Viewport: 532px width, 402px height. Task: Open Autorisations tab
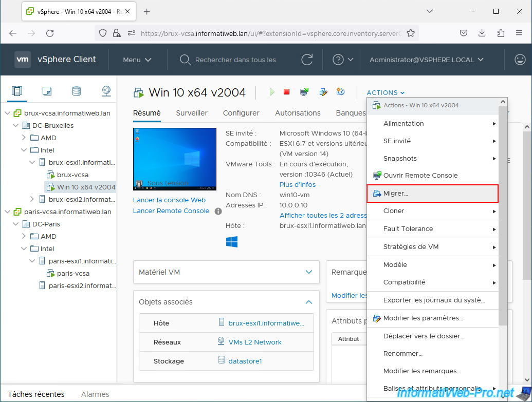point(298,113)
